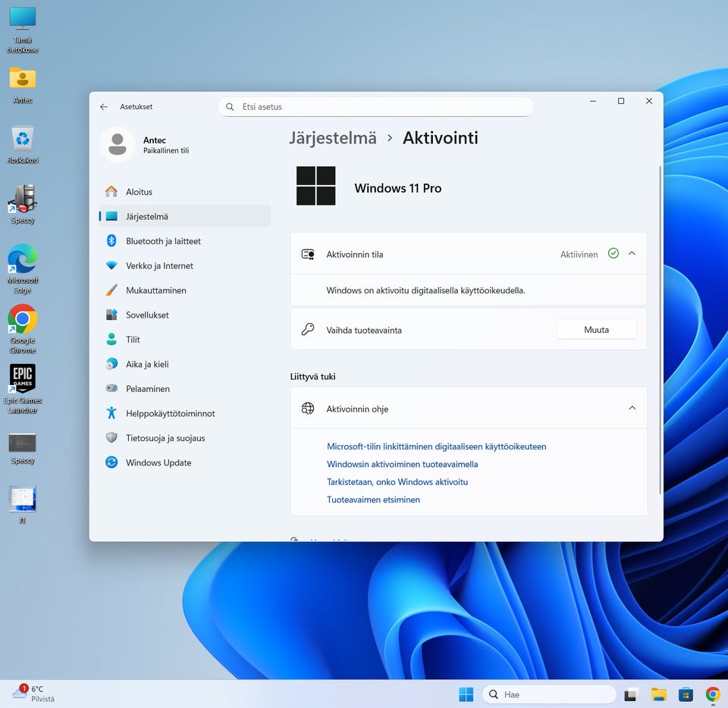The width and height of the screenshot is (728, 708).
Task: Open the Windows Start menu
Action: (466, 694)
